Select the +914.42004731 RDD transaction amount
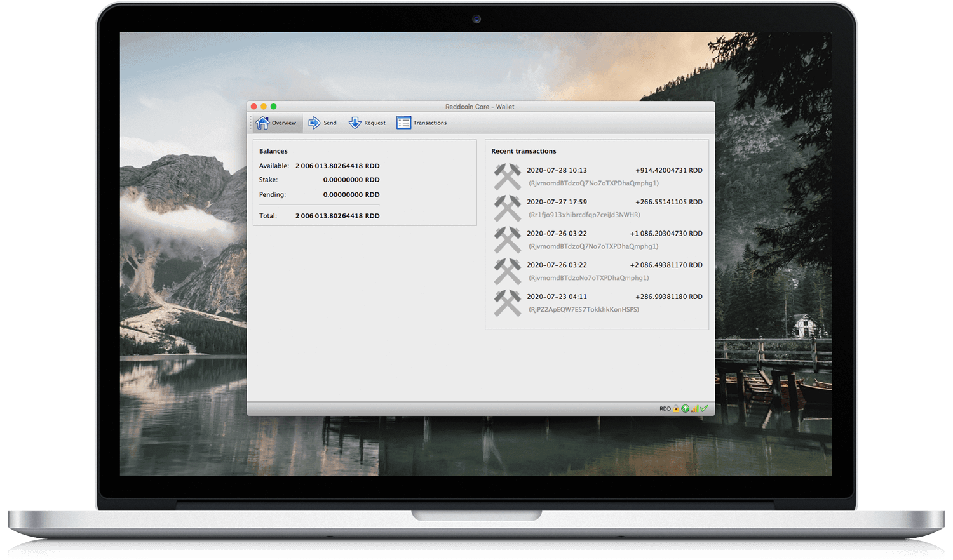This screenshot has width=953, height=560. (x=668, y=170)
